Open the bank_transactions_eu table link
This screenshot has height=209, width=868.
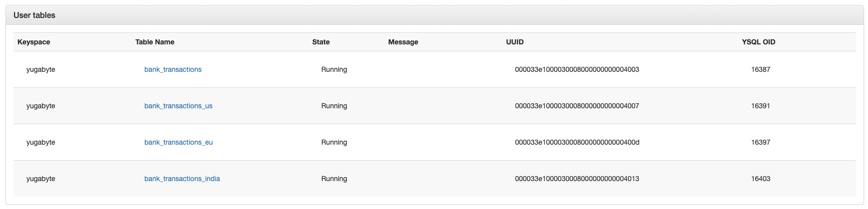tap(178, 142)
